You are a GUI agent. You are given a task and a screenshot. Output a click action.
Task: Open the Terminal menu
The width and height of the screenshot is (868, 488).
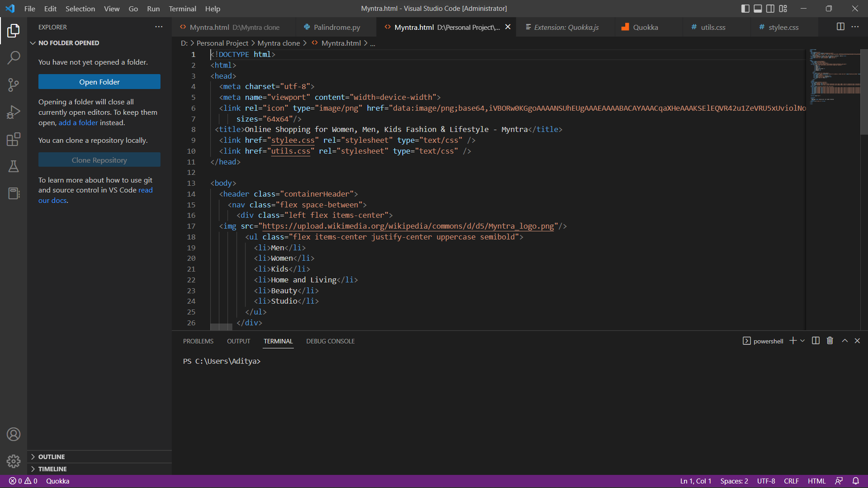[182, 9]
